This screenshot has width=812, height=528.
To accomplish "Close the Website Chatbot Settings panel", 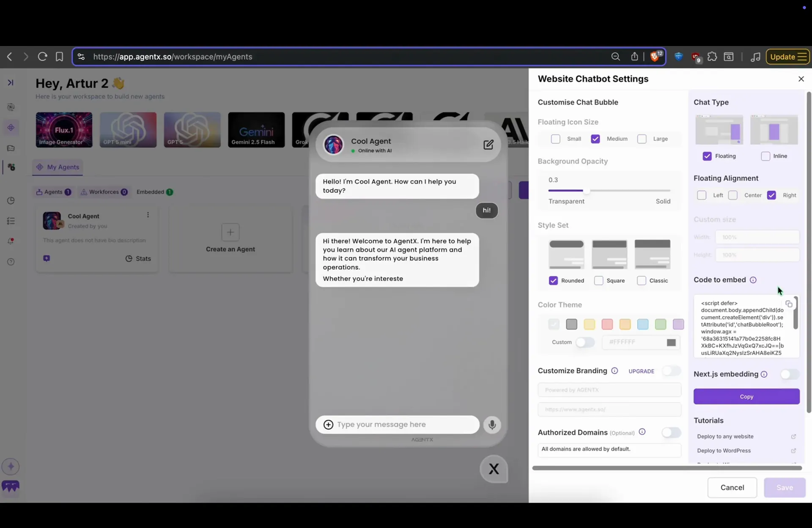I will pyautogui.click(x=801, y=79).
